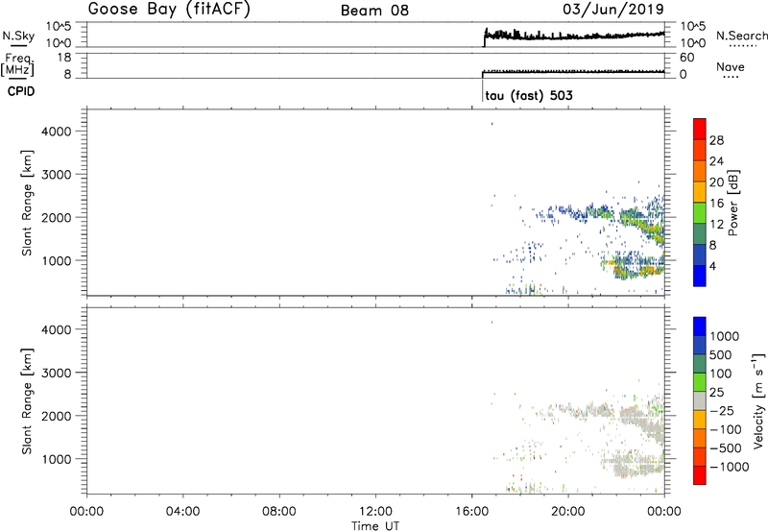The image size is (768, 532).
Task: Click the 'N.Sky' legend label
Action: [18, 36]
